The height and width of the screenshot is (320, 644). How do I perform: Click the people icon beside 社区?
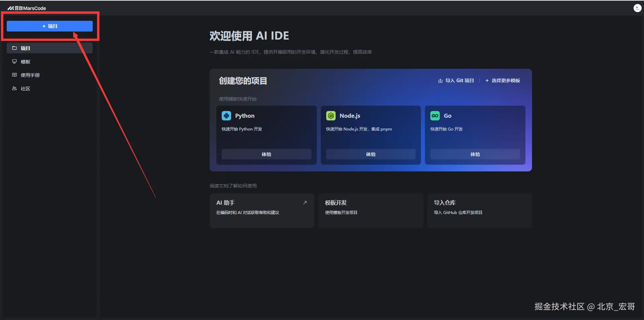(x=14, y=88)
